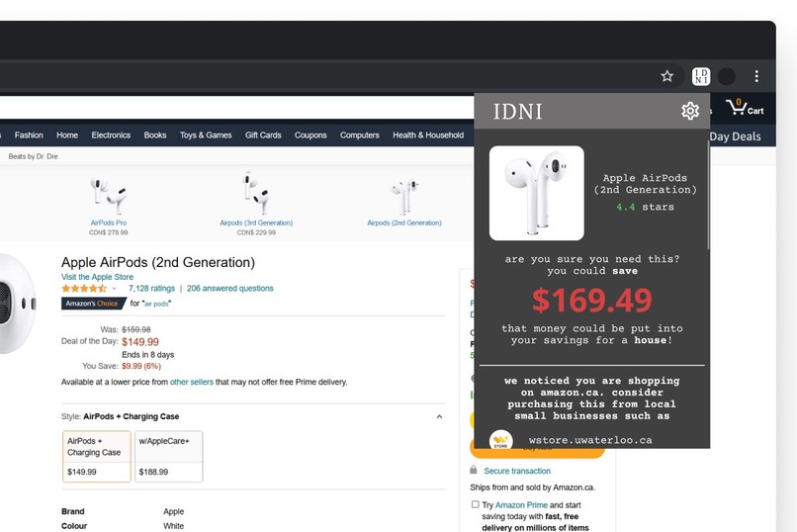This screenshot has height=532, width=797.
Task: Click the IDNI popup scrollbar
Action: pos(708,196)
